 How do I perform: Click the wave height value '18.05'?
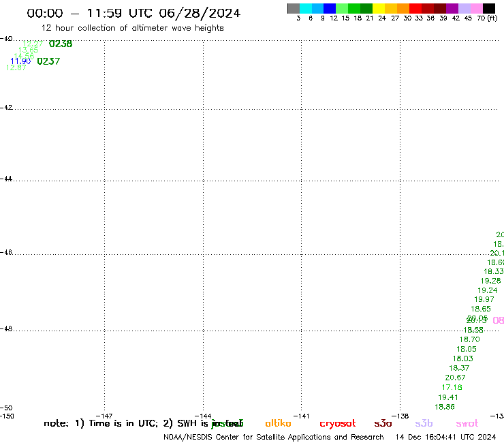tap(467, 349)
